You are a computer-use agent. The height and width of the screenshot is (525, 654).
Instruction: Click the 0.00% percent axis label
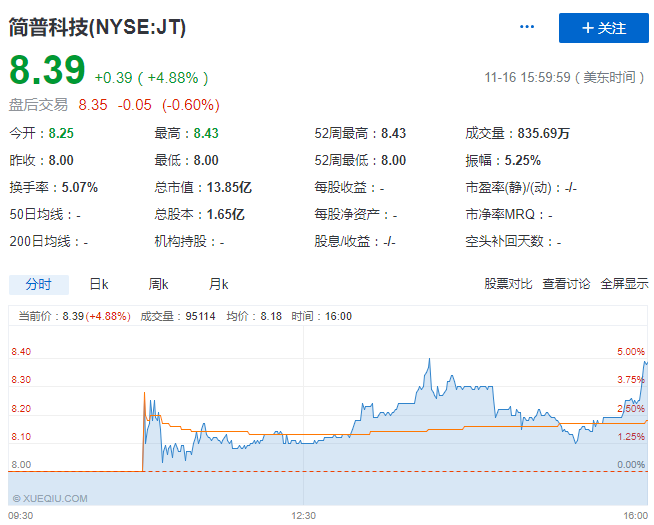[x=631, y=465]
